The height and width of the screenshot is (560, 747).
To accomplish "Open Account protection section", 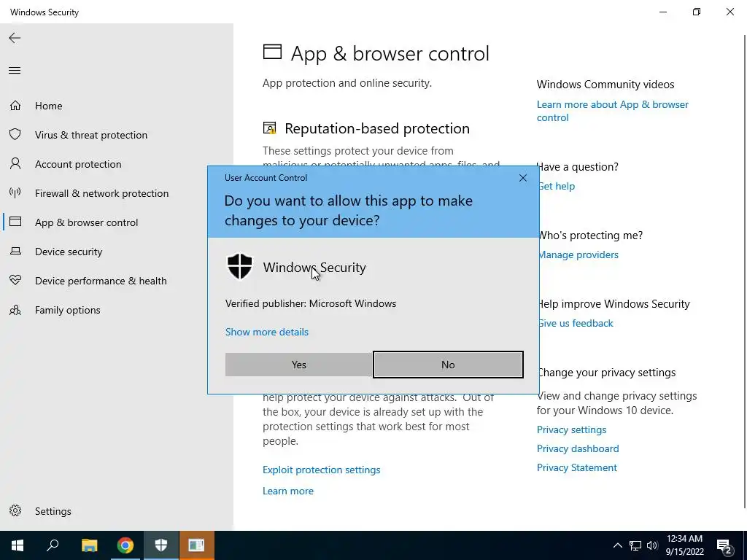I will click(78, 164).
